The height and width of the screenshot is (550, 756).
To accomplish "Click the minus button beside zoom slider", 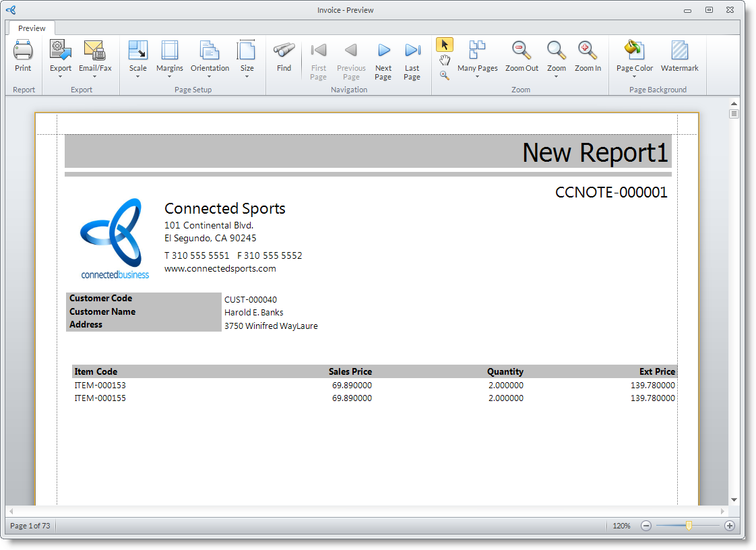I will pyautogui.click(x=646, y=526).
